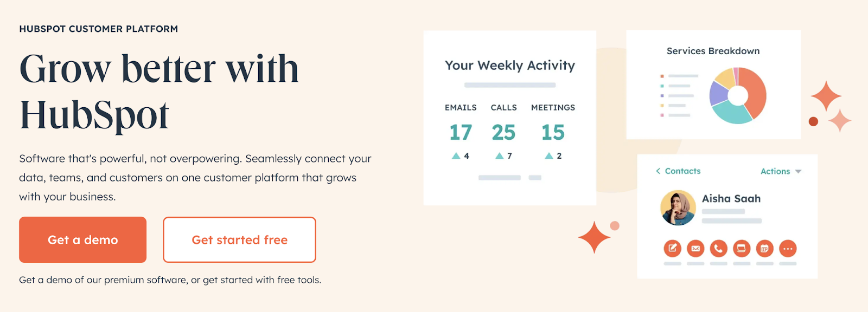Viewport: 868px width, 312px height.
Task: Open the log activity laptop icon
Action: (741, 249)
